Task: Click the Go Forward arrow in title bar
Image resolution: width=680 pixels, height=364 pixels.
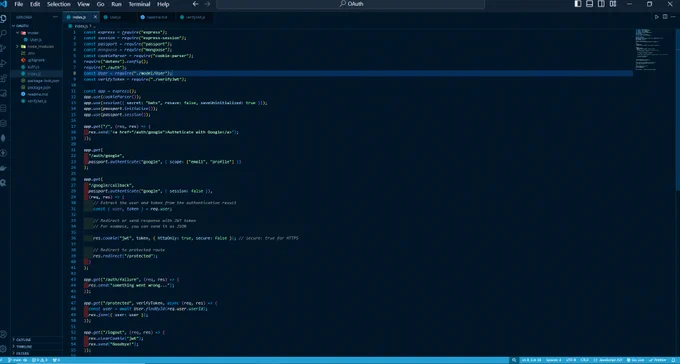Action: 207,4
